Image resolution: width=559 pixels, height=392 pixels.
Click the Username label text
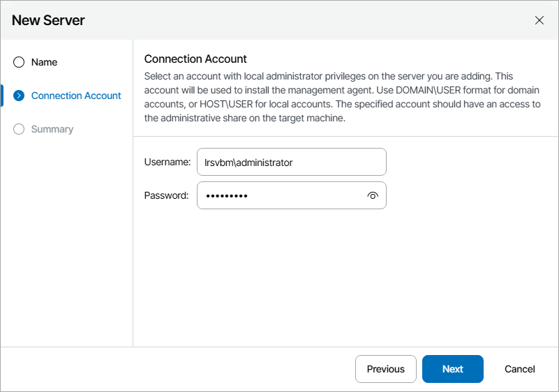pos(167,162)
